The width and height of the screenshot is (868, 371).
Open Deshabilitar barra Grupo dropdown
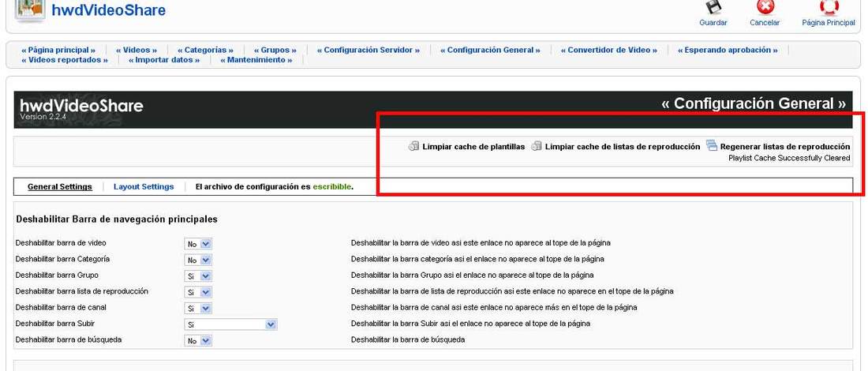coord(197,276)
